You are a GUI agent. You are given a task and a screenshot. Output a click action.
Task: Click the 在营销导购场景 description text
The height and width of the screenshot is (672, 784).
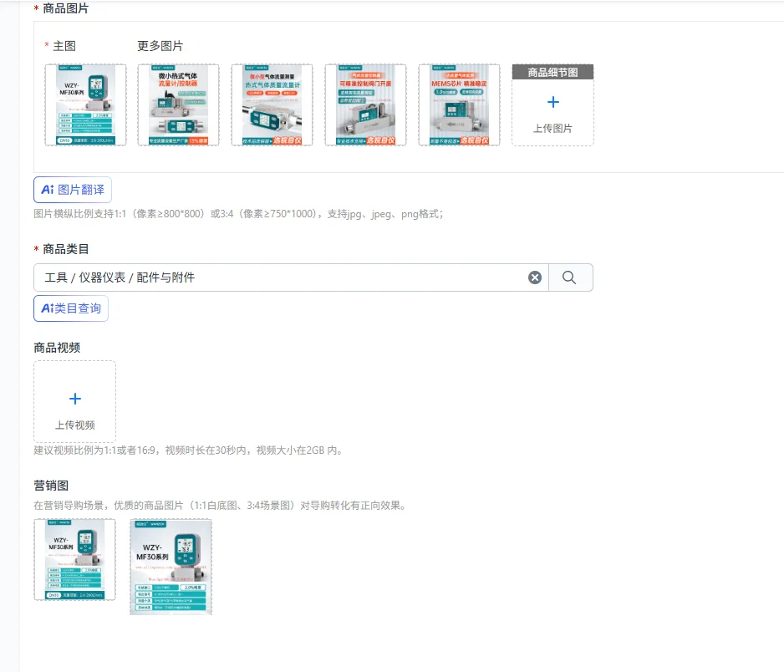tap(221, 506)
